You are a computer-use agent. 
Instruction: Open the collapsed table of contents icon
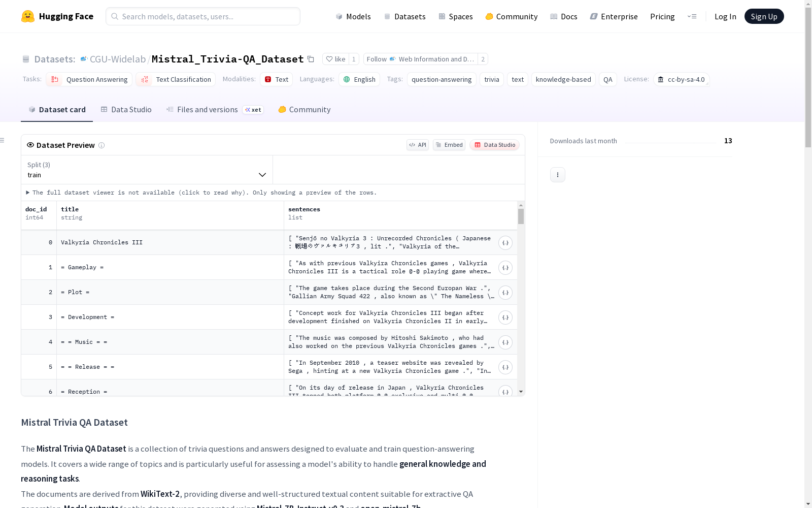(3, 140)
